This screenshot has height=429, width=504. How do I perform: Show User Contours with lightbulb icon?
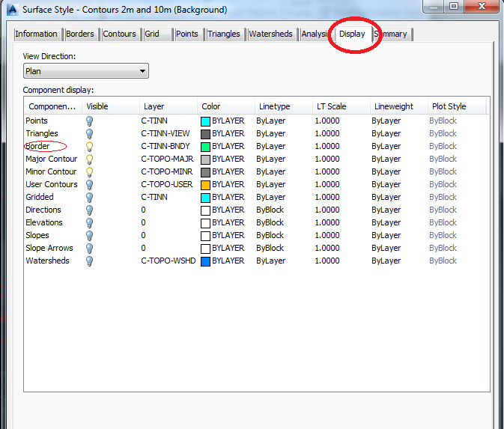click(x=90, y=184)
